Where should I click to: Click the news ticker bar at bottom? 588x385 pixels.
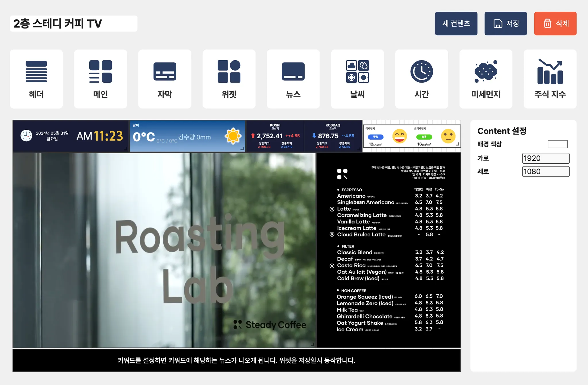[x=236, y=360]
